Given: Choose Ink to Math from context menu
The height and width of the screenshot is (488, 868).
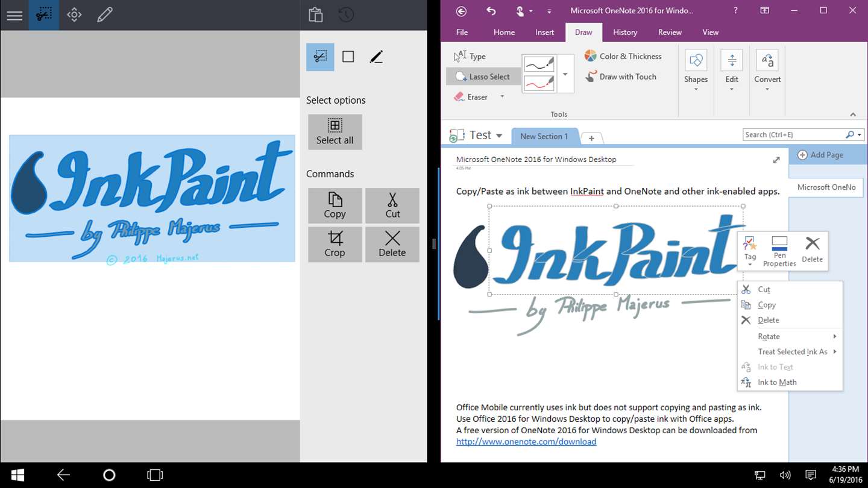Looking at the screenshot, I should coord(790,382).
